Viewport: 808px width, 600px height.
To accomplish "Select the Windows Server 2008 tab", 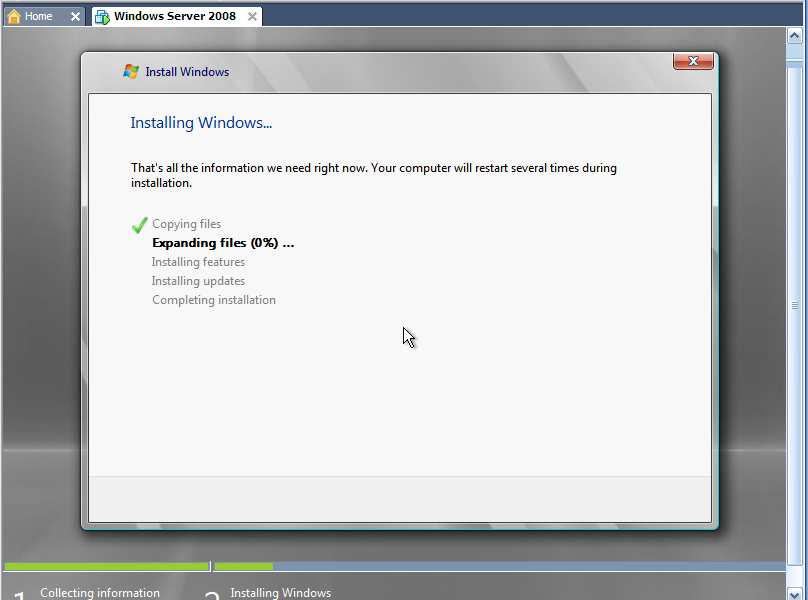I will 175,16.
